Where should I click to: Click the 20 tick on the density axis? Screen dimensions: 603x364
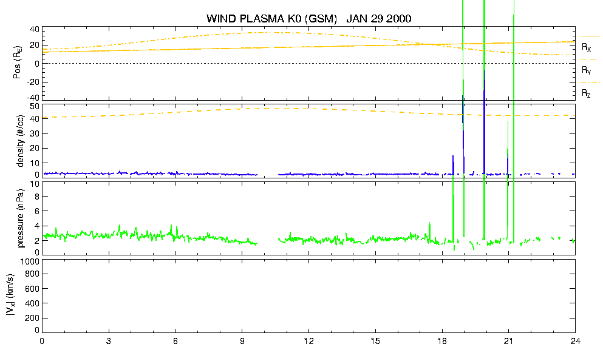(x=34, y=149)
